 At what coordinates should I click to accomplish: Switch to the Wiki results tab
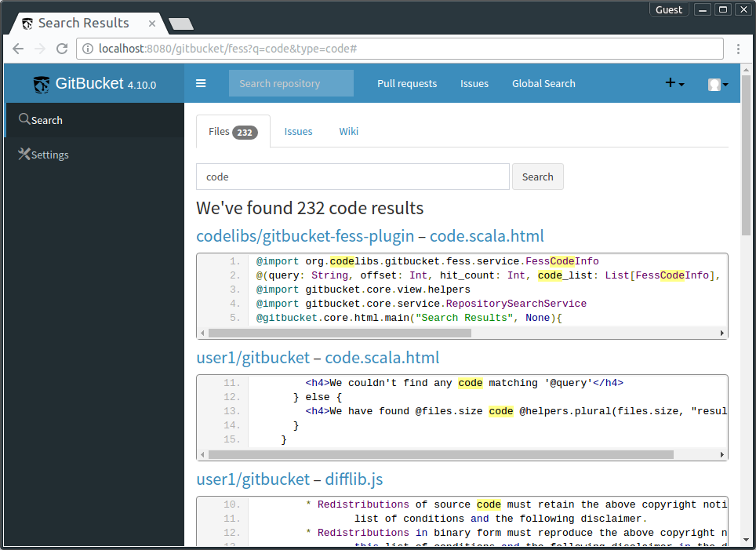click(x=348, y=131)
